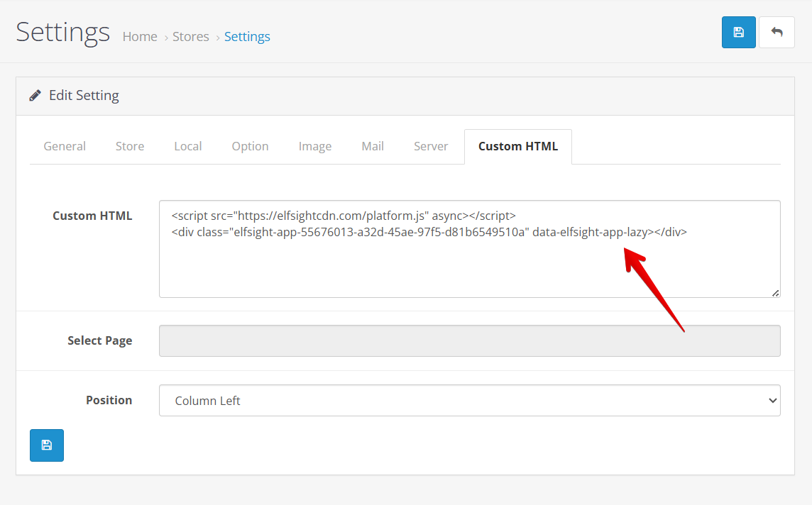Click the blue save button below Position
The image size is (812, 505).
coord(47,445)
